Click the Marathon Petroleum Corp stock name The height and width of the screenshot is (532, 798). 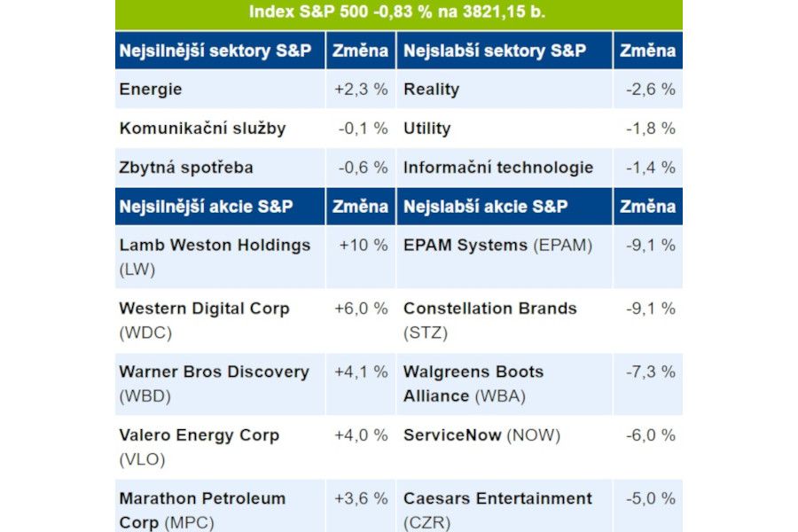coord(203,498)
